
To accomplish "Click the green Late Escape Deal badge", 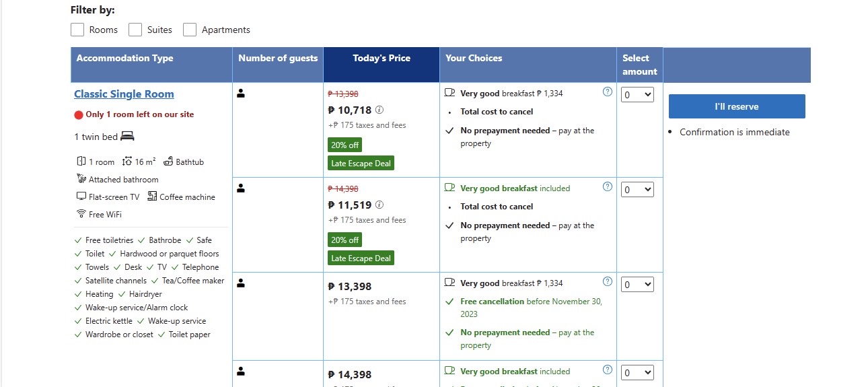I will pyautogui.click(x=361, y=163).
